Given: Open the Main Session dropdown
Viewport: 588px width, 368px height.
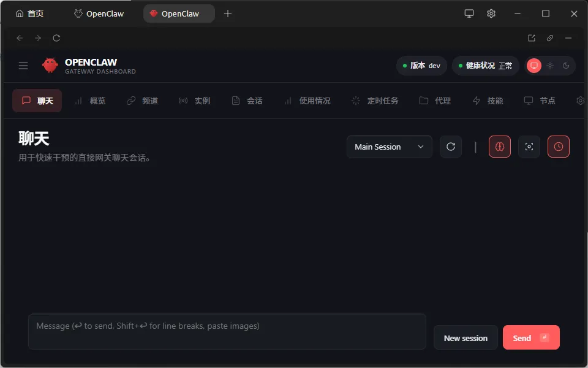Looking at the screenshot, I should (389, 147).
